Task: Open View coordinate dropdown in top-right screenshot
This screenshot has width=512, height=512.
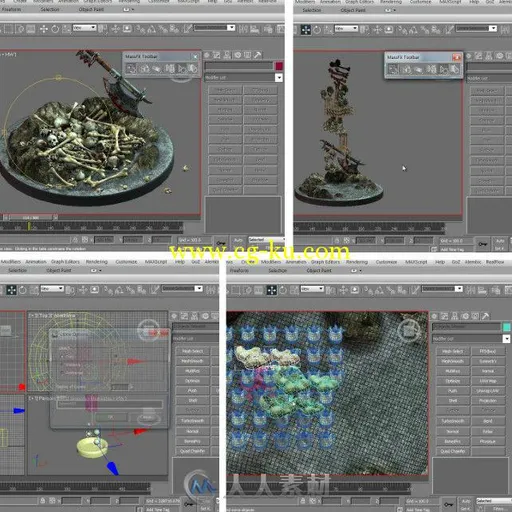Action: click(x=346, y=29)
